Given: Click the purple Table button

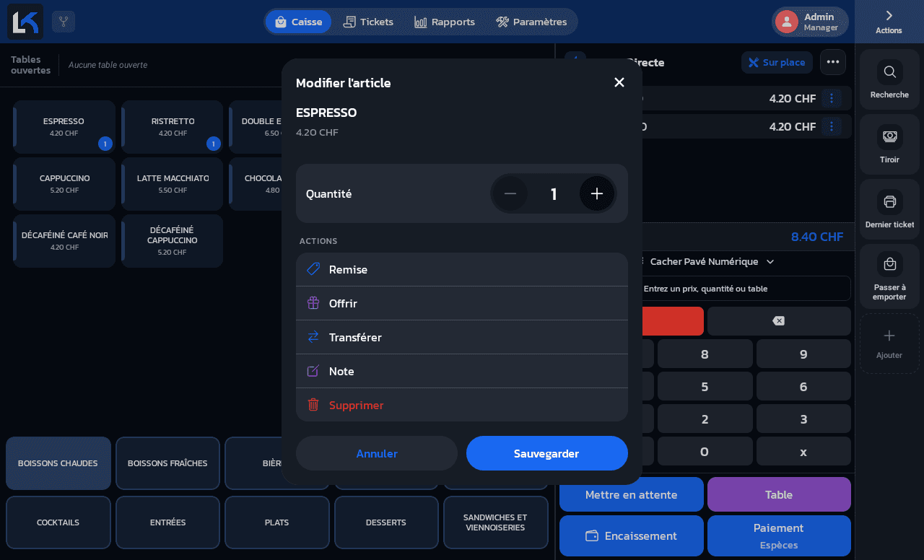Looking at the screenshot, I should coord(779,494).
